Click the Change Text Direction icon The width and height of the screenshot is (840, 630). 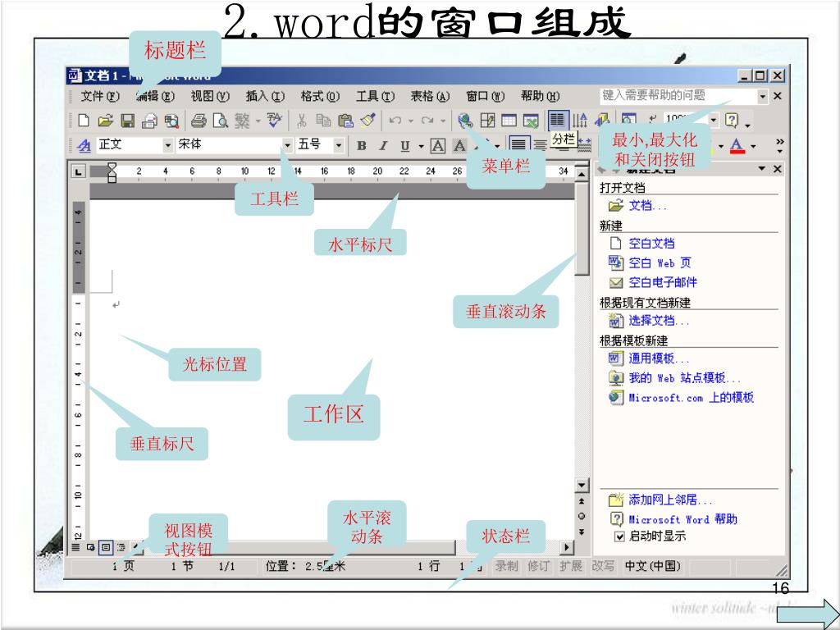point(580,121)
